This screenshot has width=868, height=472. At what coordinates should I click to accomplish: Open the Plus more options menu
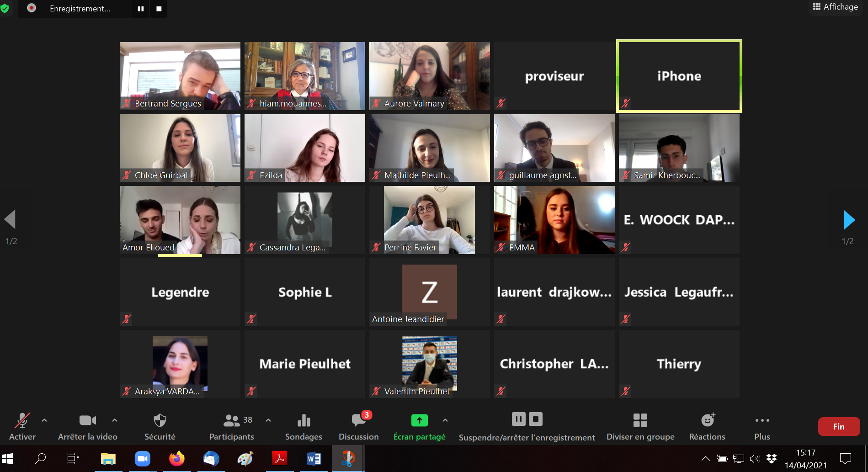pyautogui.click(x=762, y=427)
